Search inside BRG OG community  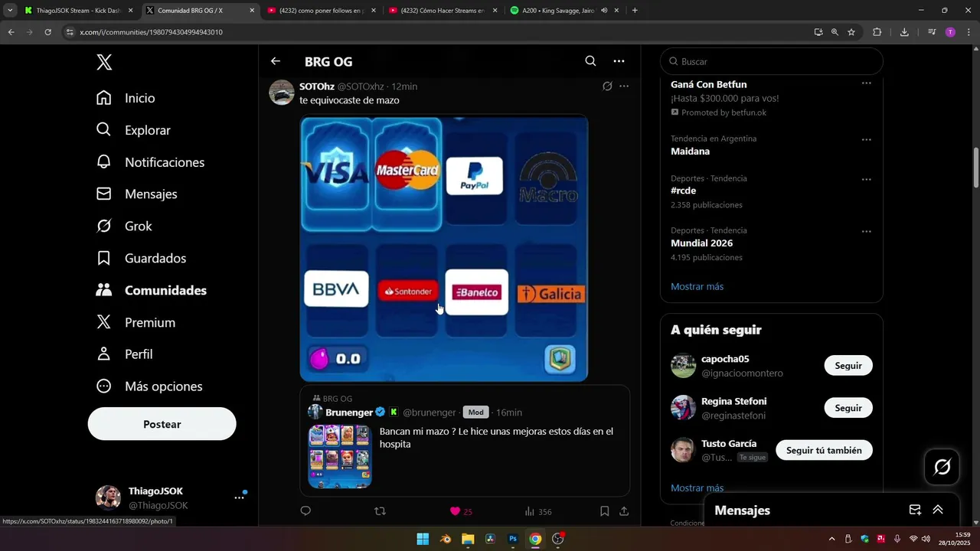pos(590,61)
